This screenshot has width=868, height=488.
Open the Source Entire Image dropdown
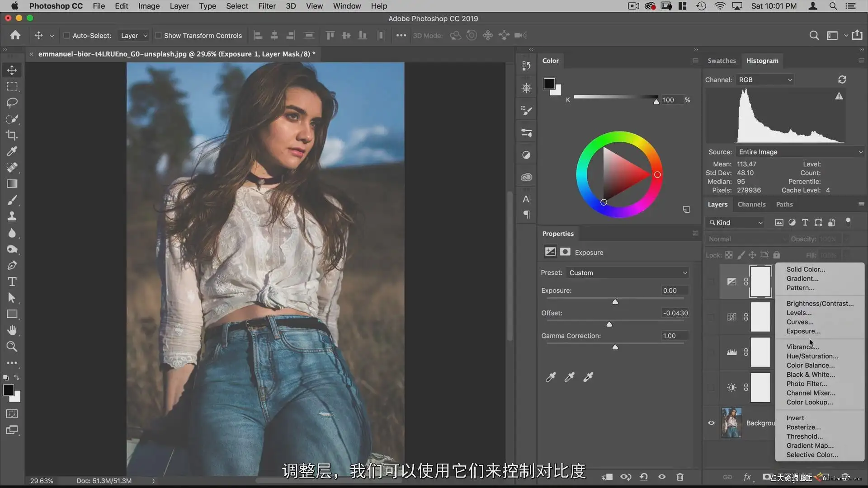click(x=800, y=152)
